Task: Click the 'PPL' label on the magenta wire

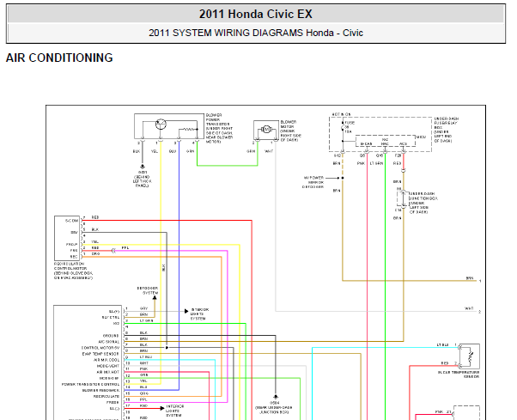Action: pyautogui.click(x=125, y=247)
